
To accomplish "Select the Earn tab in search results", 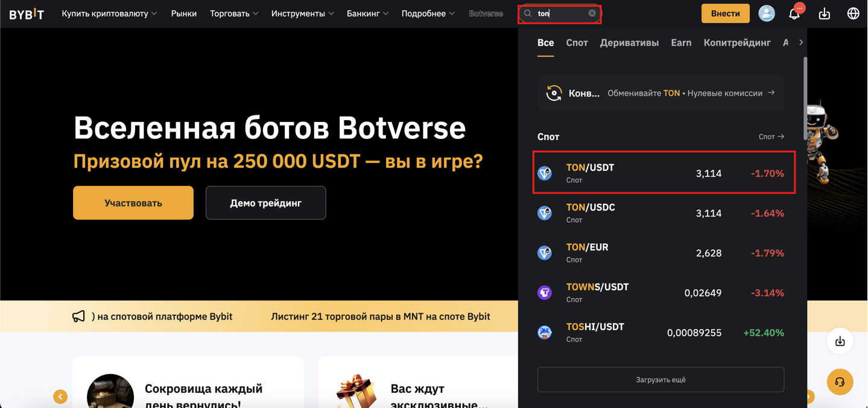I will pos(681,43).
